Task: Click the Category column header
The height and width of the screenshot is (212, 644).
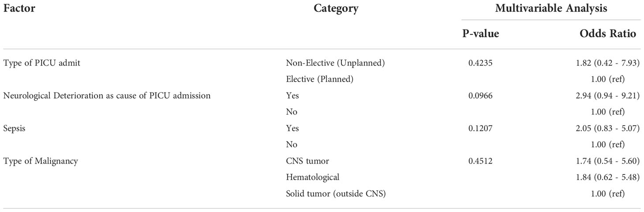Action: point(336,8)
